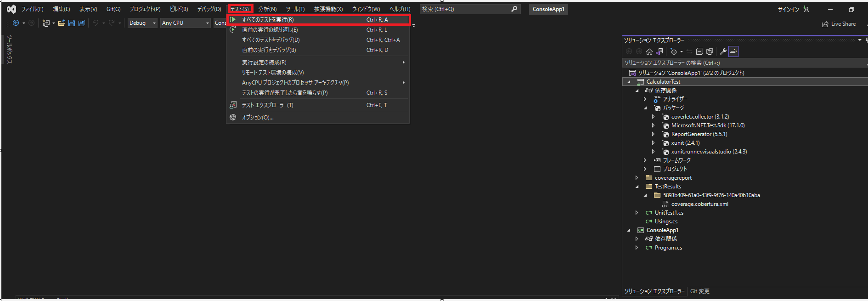Select Microsoft.NET.Test.Sdk (17.1.0) package
Viewport: 868px width, 301px height.
click(x=708, y=125)
